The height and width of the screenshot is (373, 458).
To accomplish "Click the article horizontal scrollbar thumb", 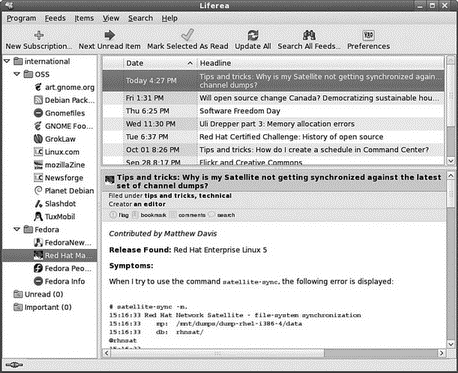I will [x=217, y=353].
